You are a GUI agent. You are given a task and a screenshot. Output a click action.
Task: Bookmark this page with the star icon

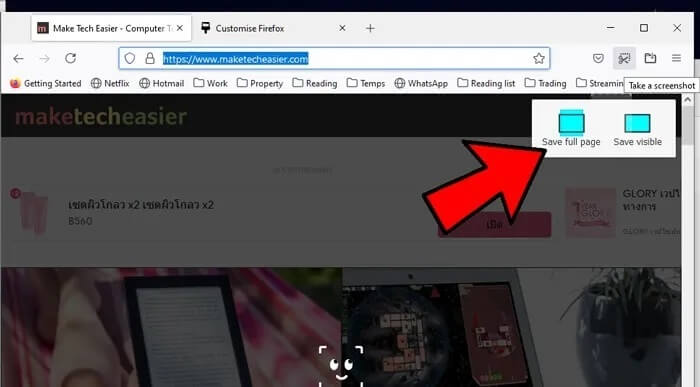tap(539, 58)
